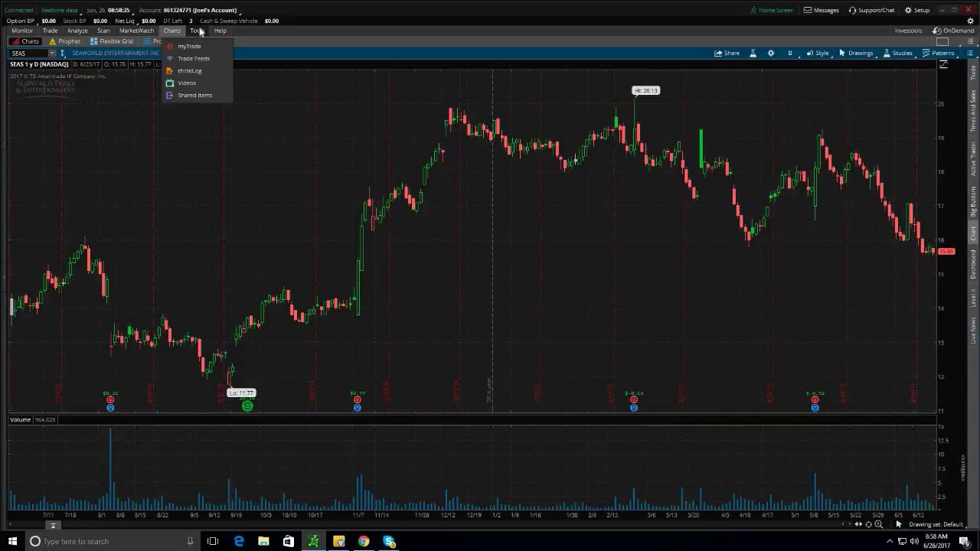Screen dimensions: 980x551
Task: Click the Hi: 20.13 price bubble
Action: [x=645, y=90]
